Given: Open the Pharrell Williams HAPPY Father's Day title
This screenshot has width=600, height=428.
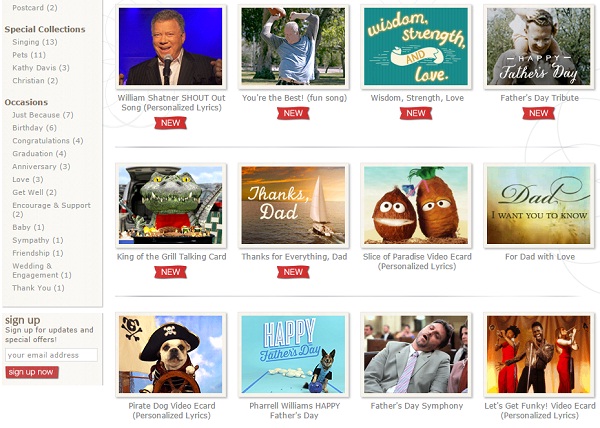Looking at the screenshot, I should 294,410.
